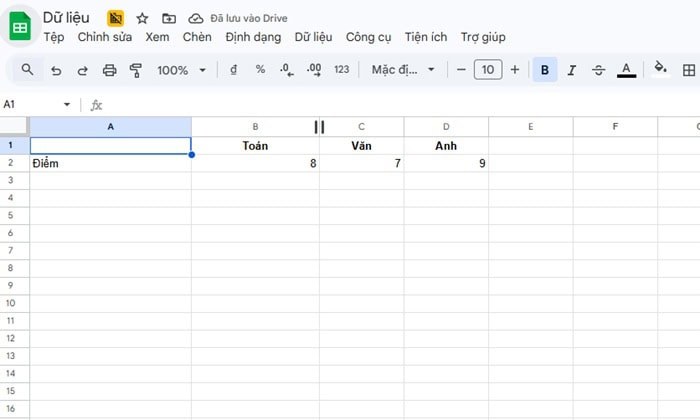Select the cell containing Toán
Screen dimensions: 700x420
tap(256, 146)
